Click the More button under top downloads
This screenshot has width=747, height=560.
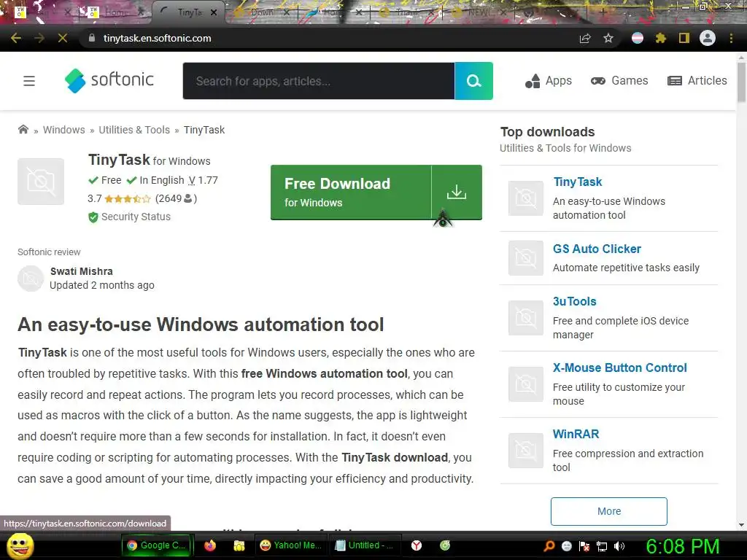[609, 511]
